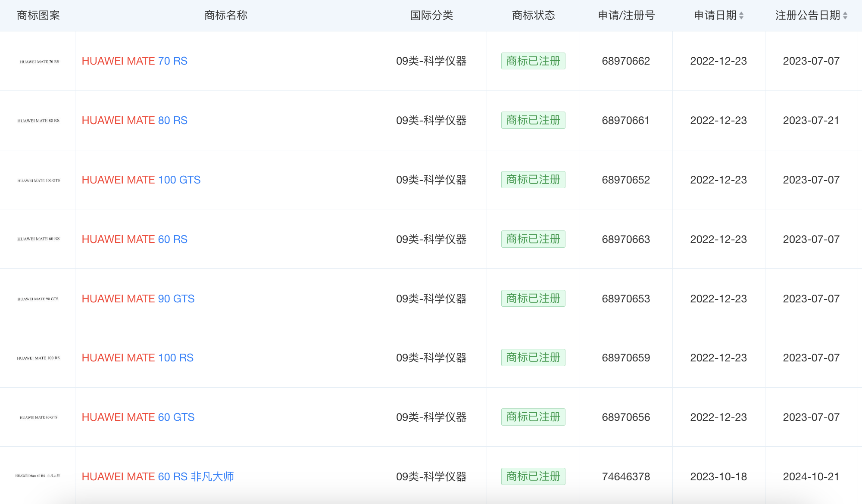Open the HUAWEI MATE 70 RS trademark link
This screenshot has height=504, width=862.
134,61
